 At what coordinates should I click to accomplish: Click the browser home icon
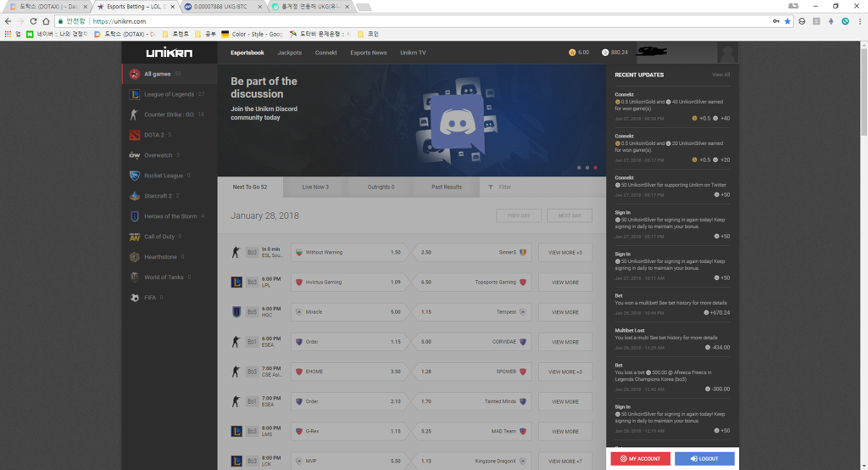click(47, 21)
